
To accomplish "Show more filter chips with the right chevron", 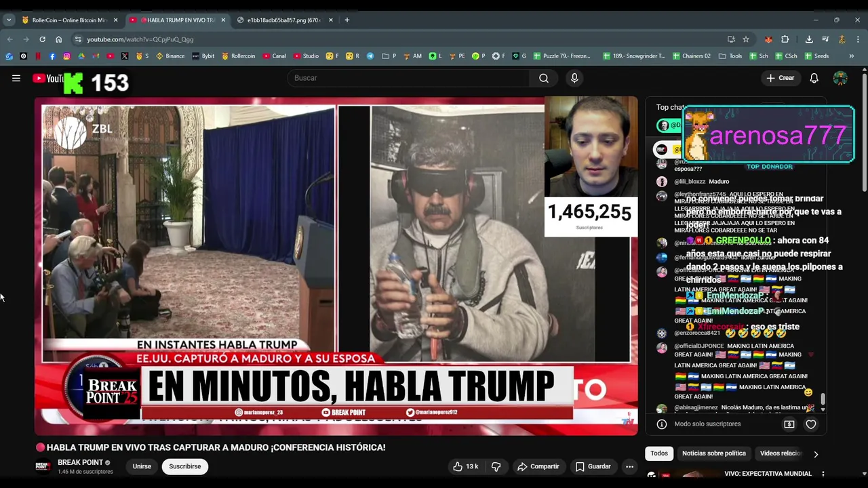I will click(x=816, y=453).
